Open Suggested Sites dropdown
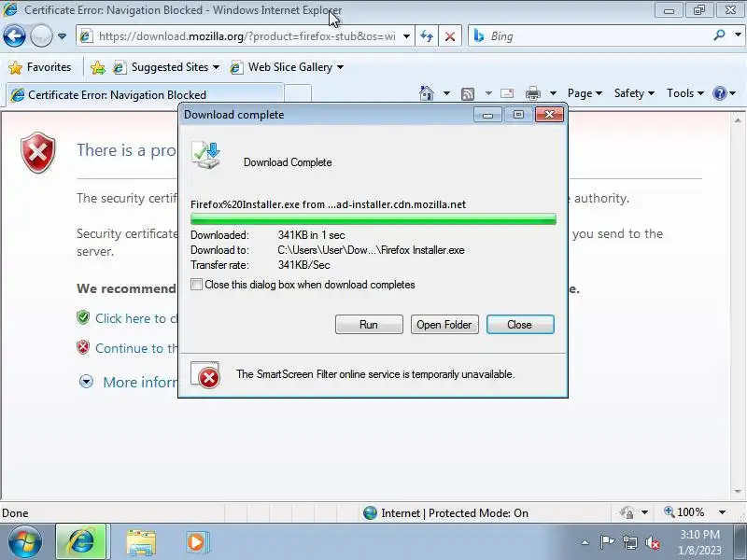Screen dimensions: 747x560 click(166, 67)
